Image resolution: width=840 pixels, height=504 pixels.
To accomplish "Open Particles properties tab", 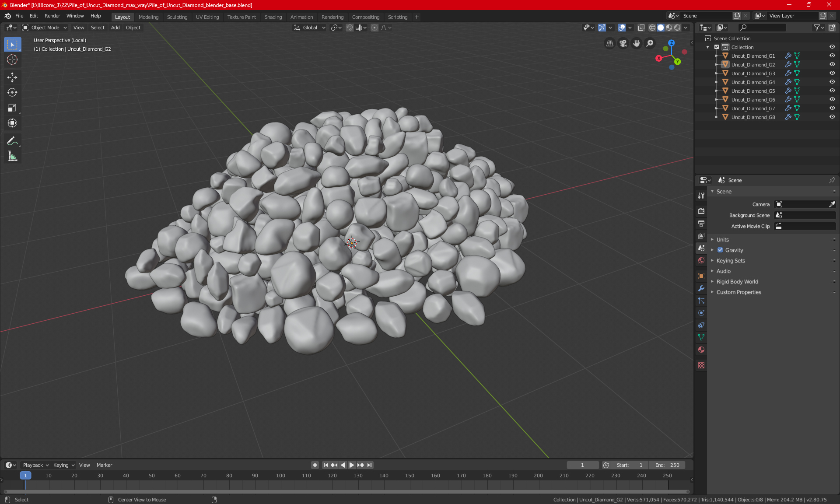I will 701,301.
